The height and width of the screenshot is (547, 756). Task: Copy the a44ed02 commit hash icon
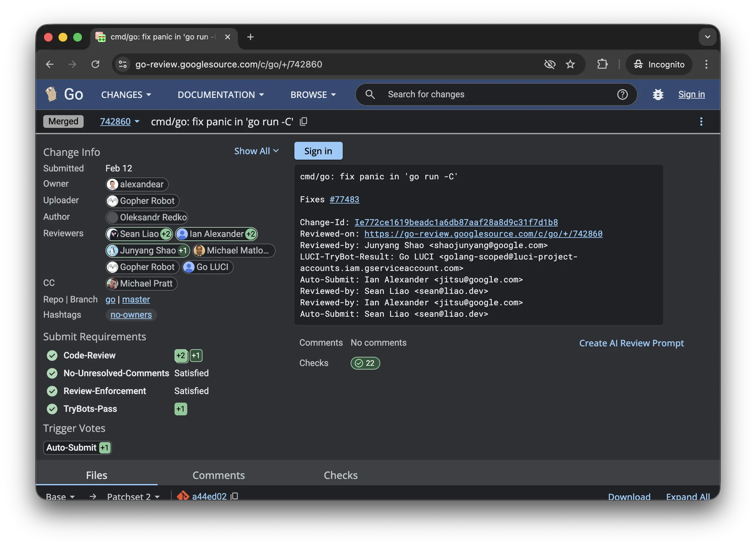[x=234, y=496]
